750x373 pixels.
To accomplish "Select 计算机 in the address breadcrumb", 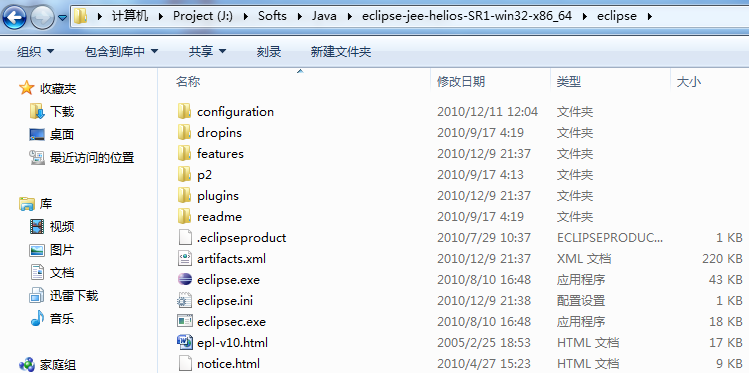I will (130, 16).
